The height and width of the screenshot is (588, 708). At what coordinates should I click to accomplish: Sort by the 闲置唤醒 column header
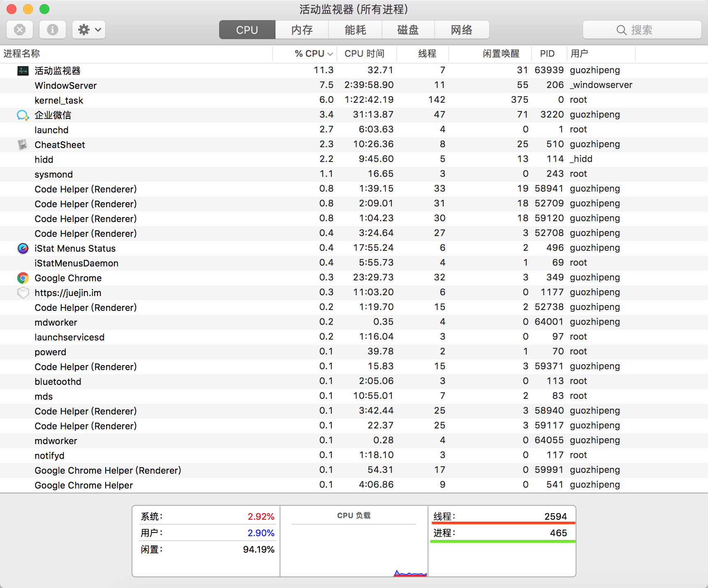490,53
